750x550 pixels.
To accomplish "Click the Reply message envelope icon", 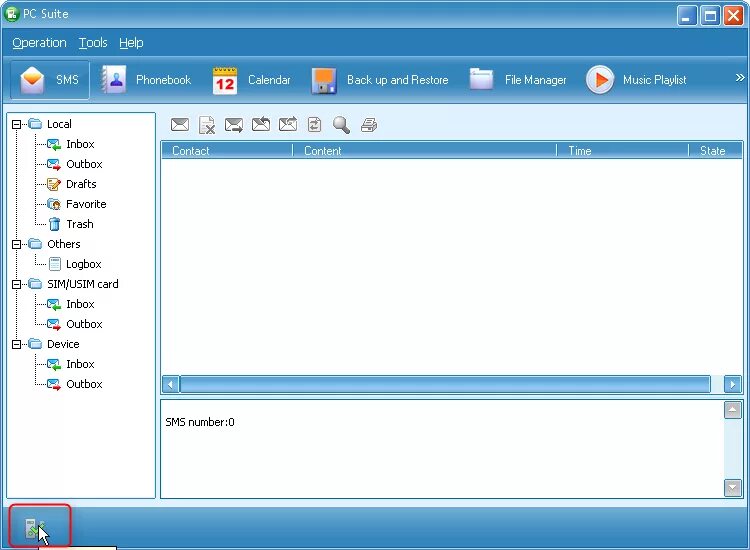I will click(261, 124).
